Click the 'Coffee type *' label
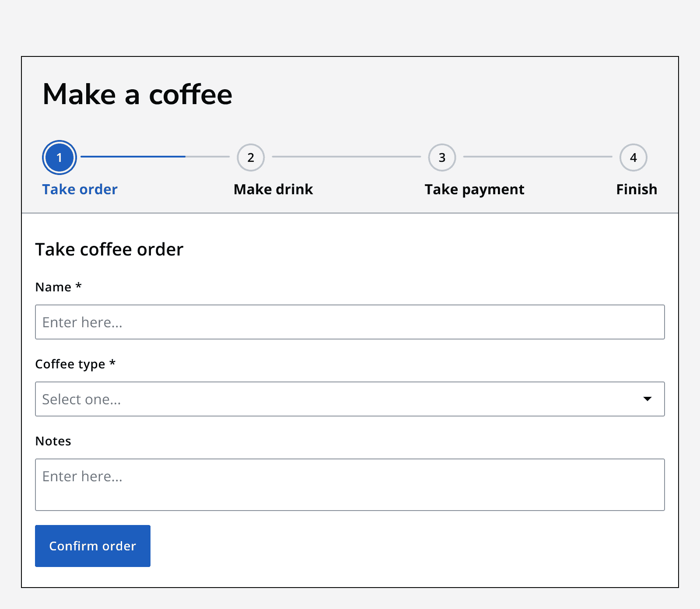The width and height of the screenshot is (700, 609). 75,364
